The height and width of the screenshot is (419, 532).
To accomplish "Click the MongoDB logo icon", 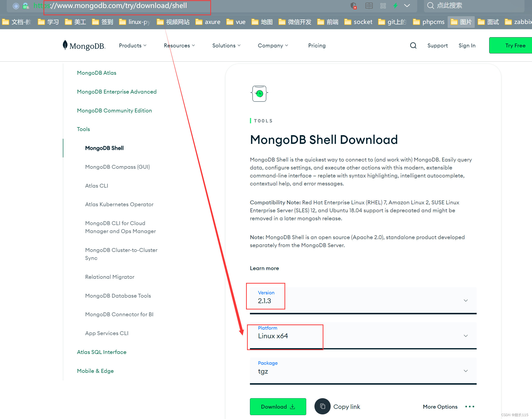I will [x=64, y=45].
